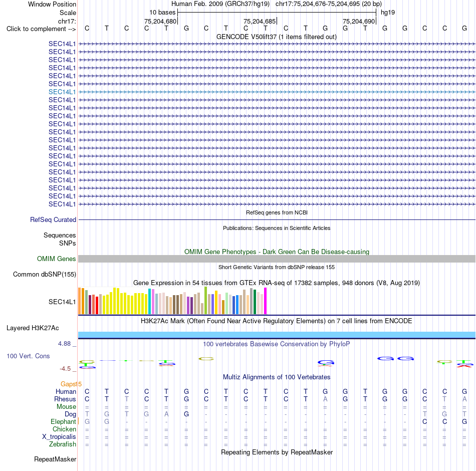Click the gray OMIM Genes item bar

click(277, 259)
